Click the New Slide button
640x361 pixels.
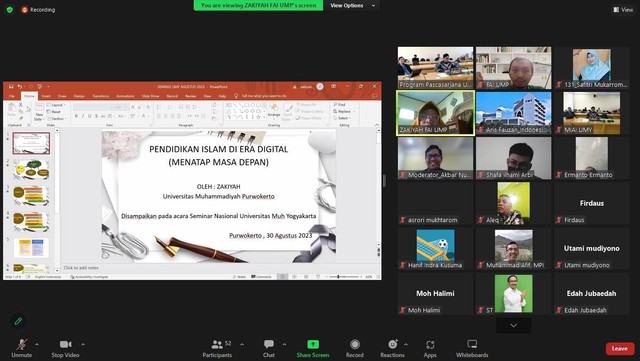tap(39, 111)
